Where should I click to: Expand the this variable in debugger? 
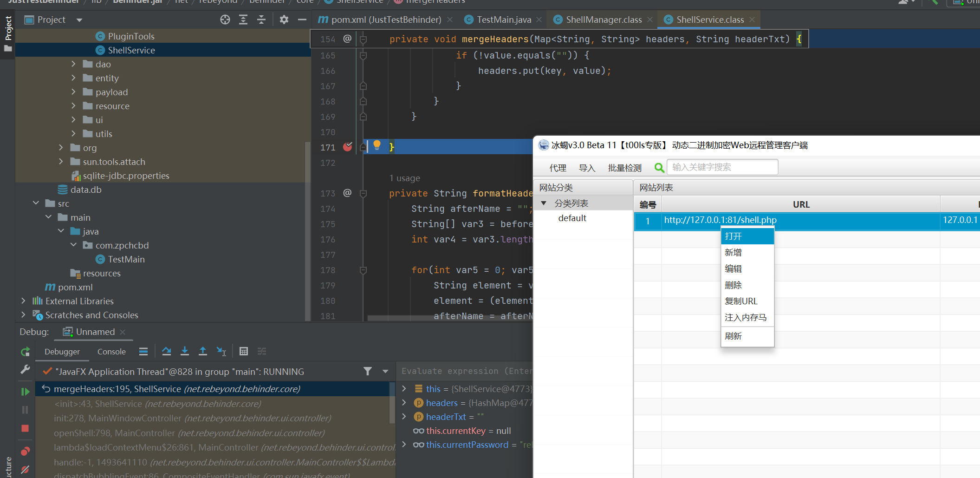point(404,389)
